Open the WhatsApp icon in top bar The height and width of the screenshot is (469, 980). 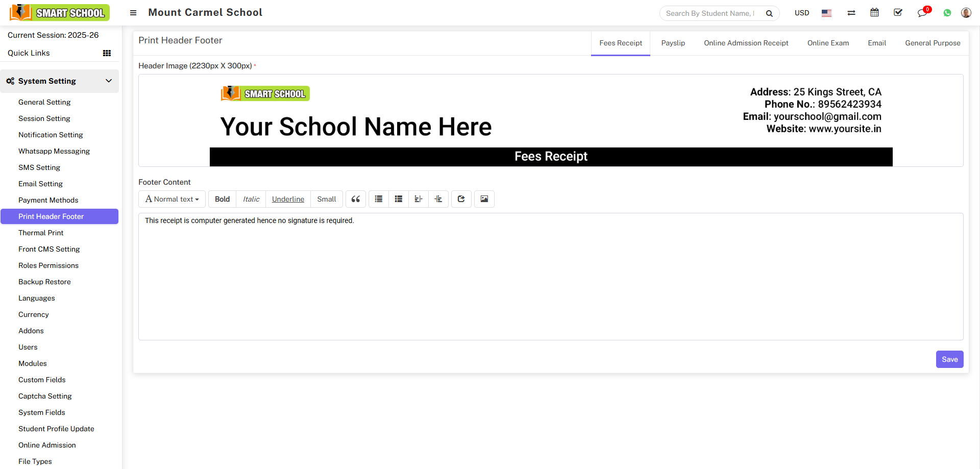tap(947, 13)
